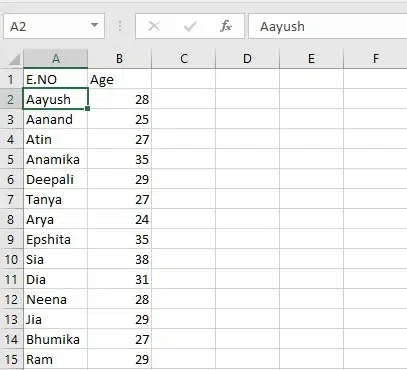
Task: Click the formula bar showing Aayush
Action: (x=328, y=26)
